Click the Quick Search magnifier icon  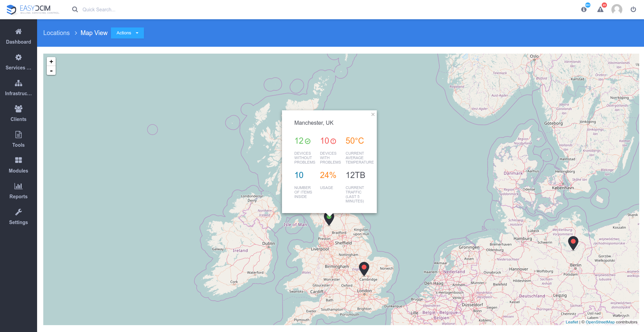[75, 10]
